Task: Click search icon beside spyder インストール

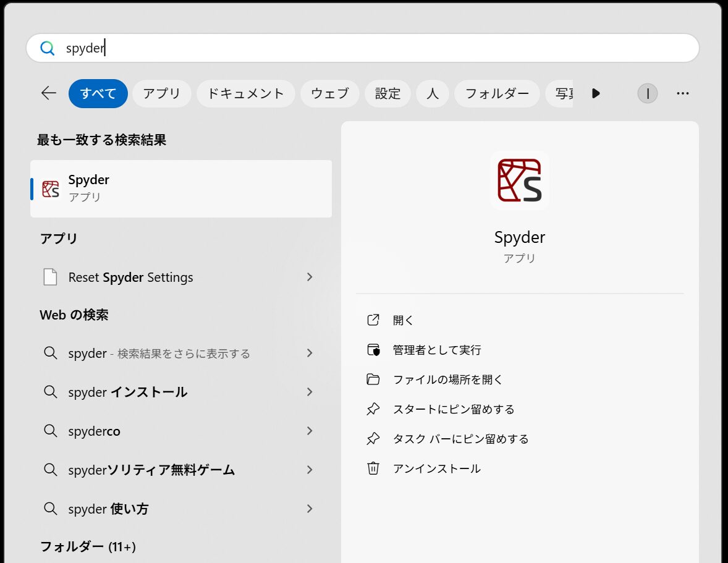Action: pyautogui.click(x=50, y=392)
